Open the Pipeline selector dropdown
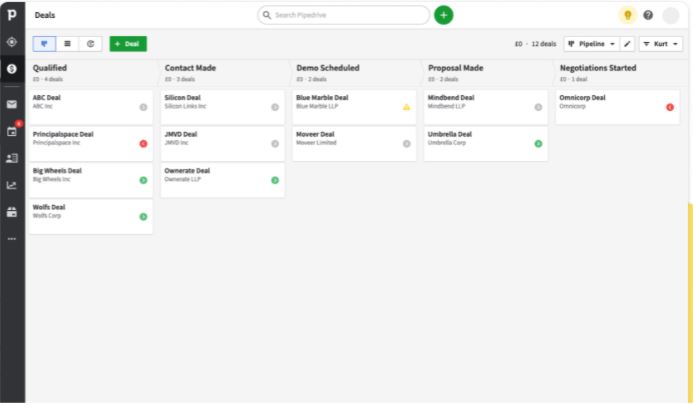Viewport: 693px width, 415px height. (x=591, y=44)
